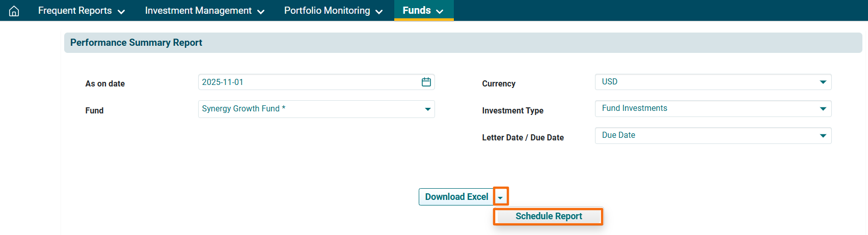Click the "Investment Type" field label
This screenshot has height=235, width=868.
(x=512, y=111)
